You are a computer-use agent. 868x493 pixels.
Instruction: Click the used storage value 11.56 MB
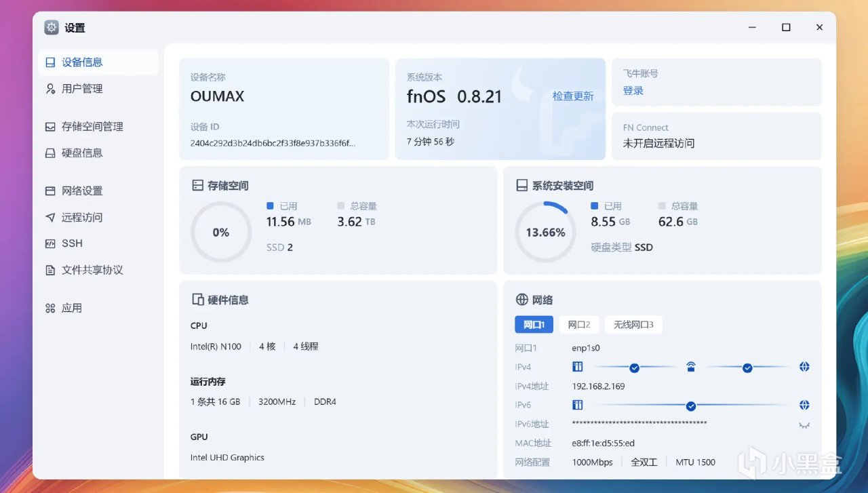click(x=289, y=222)
